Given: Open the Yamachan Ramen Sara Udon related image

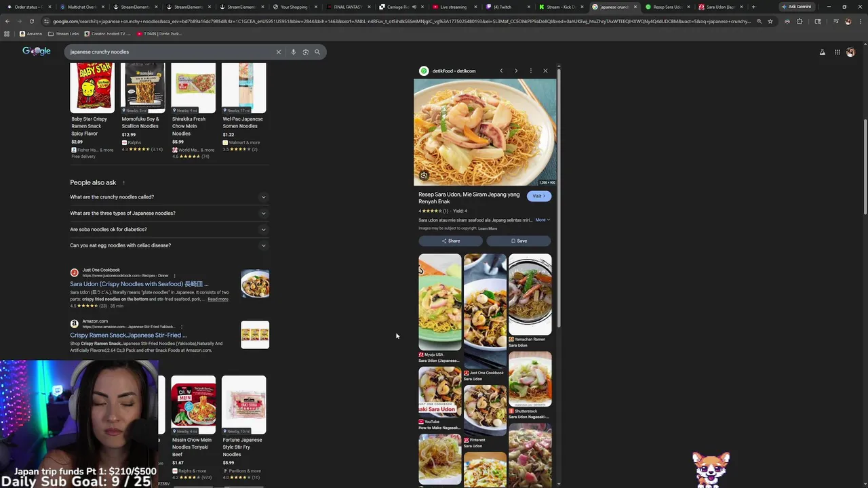Looking at the screenshot, I should (x=530, y=300).
